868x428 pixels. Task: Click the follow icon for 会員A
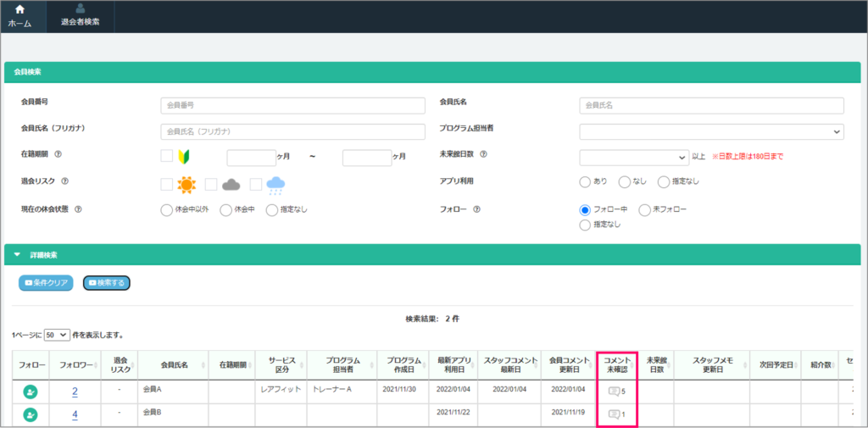coord(31,392)
